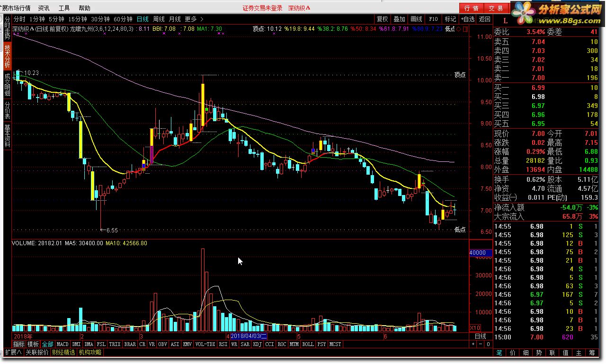The image size is (606, 364).
Task: Click the 模板 template button
Action: 33,344
